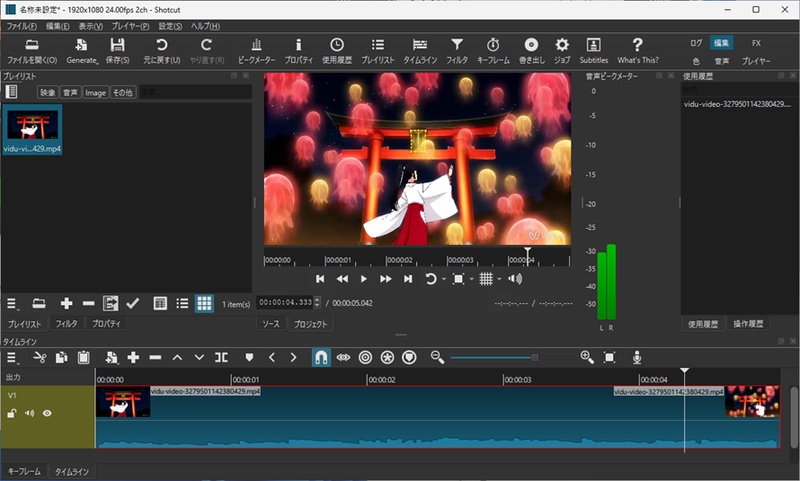This screenshot has height=481, width=800.
Task: Switch layout to ログ
Action: coord(696,43)
